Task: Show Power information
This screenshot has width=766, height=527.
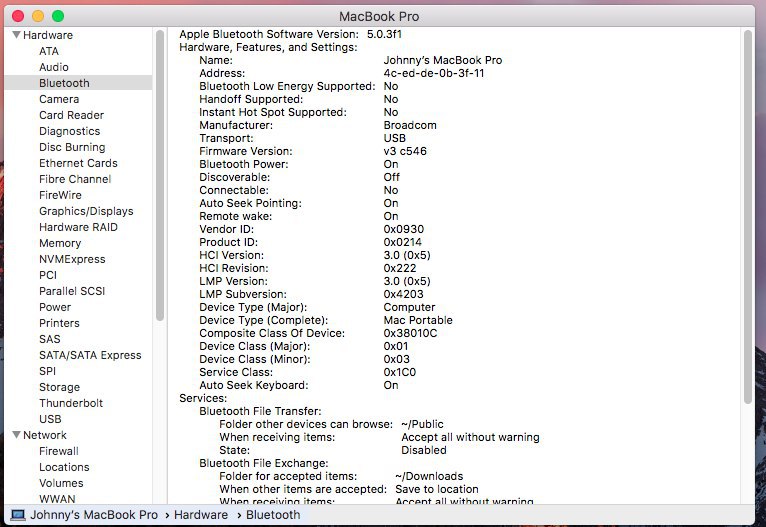Action: tap(55, 307)
